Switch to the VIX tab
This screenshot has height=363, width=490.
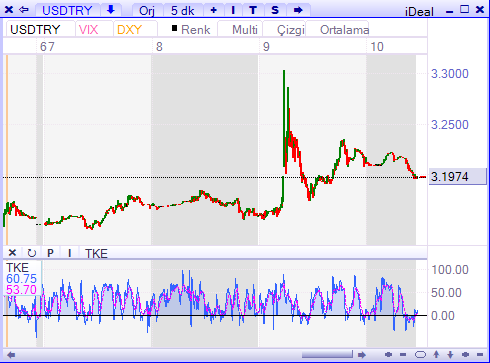89,30
